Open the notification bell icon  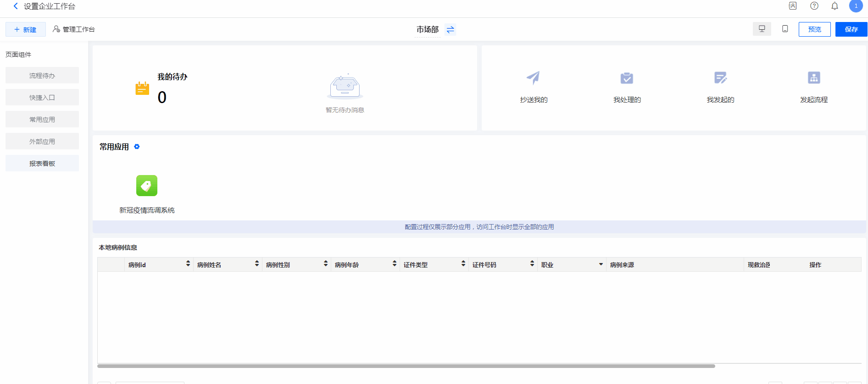835,6
